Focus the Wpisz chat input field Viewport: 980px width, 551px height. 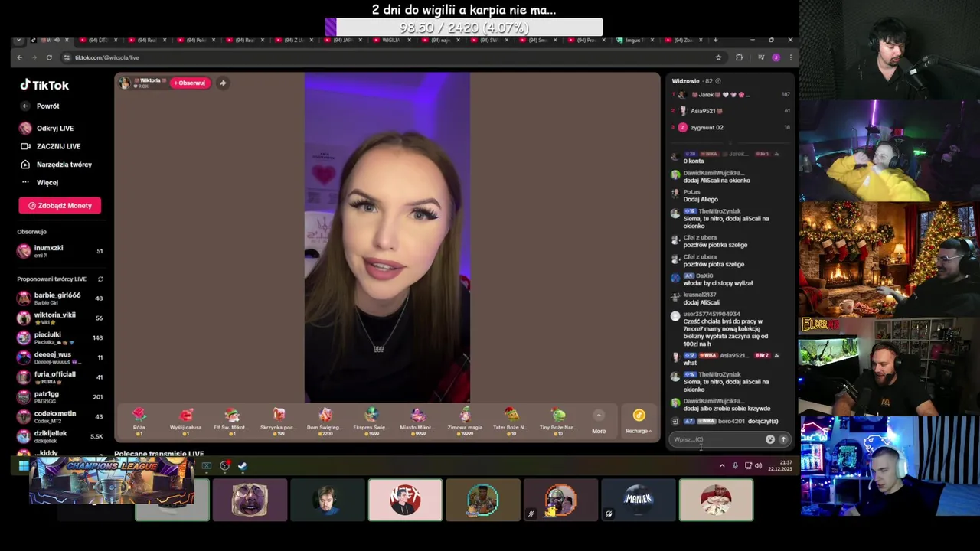pos(716,439)
